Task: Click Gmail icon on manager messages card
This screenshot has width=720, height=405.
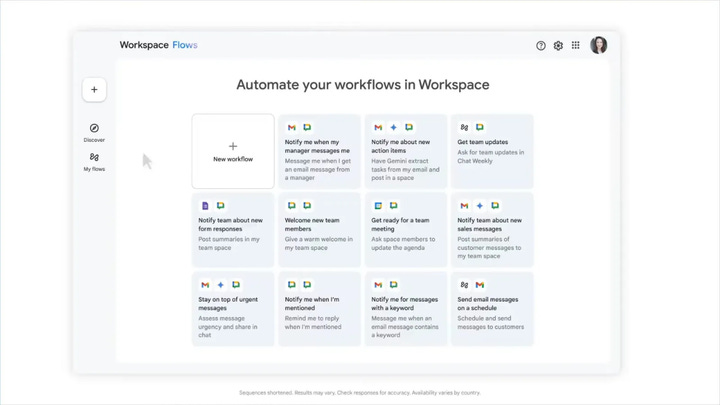Action: pos(292,127)
